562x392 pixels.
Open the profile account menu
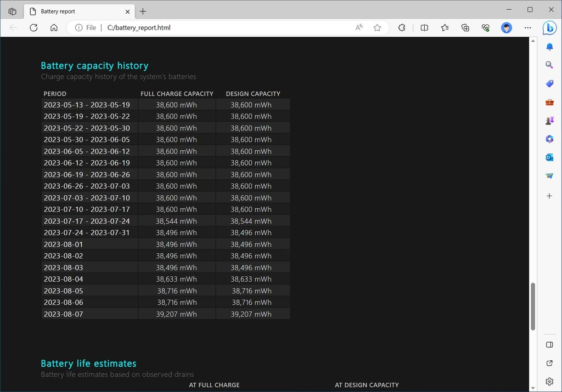506,27
